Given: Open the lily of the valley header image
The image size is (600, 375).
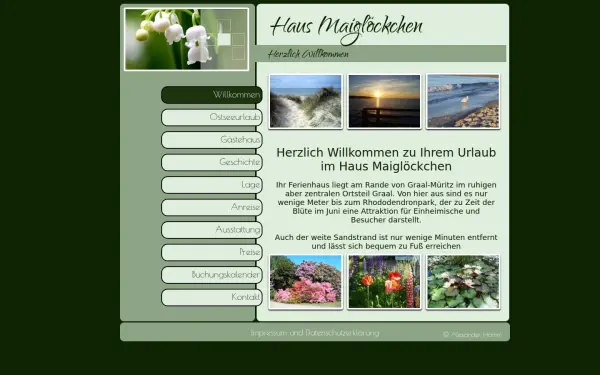Looking at the screenshot, I should tap(186, 39).
